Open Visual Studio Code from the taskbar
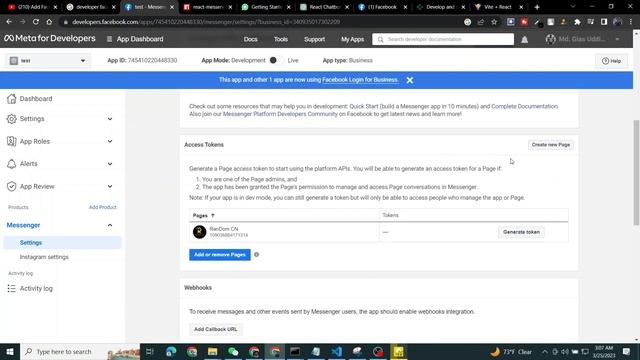Viewport: 640px width, 360px height. click(337, 351)
